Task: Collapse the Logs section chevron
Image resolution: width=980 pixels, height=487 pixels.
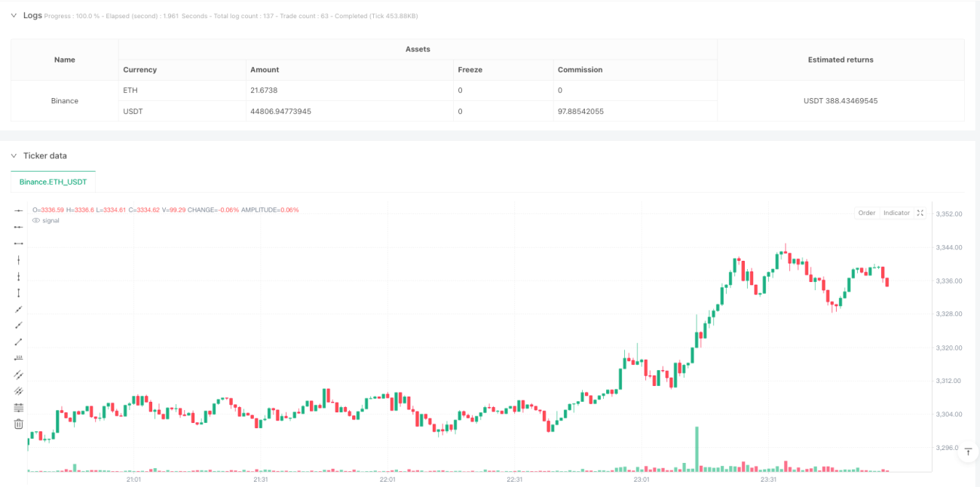Action: pyautogui.click(x=14, y=16)
